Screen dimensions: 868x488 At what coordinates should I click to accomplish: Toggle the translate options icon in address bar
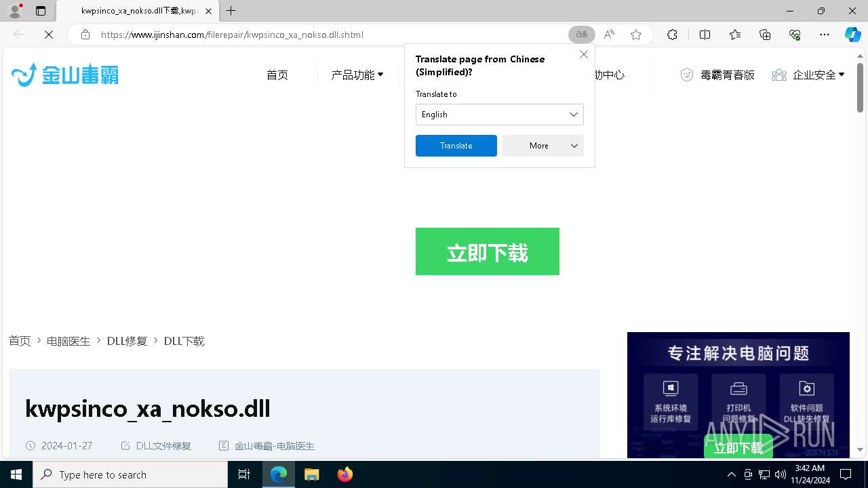(x=582, y=35)
